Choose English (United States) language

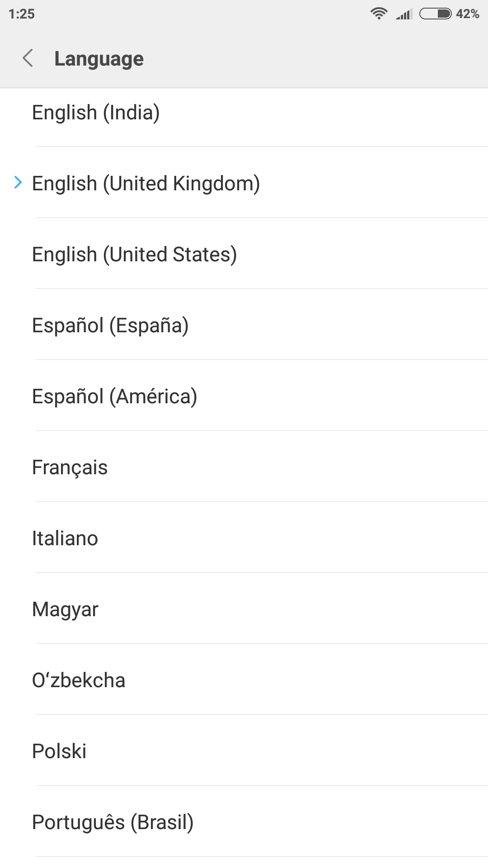tap(135, 255)
